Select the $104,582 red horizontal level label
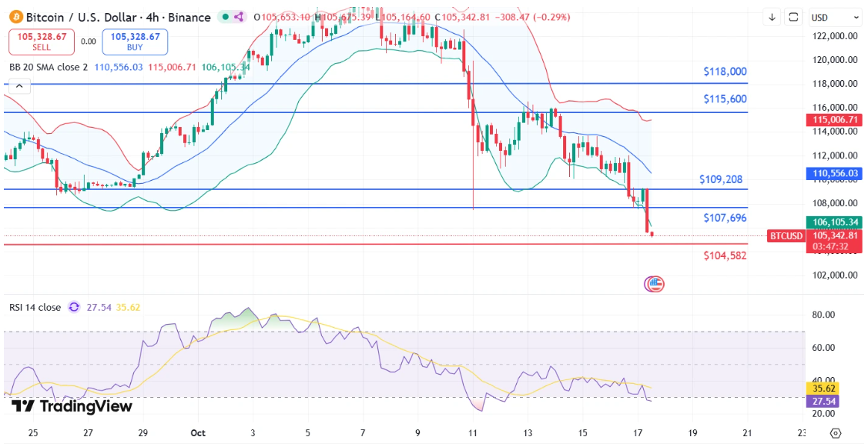 tap(724, 255)
